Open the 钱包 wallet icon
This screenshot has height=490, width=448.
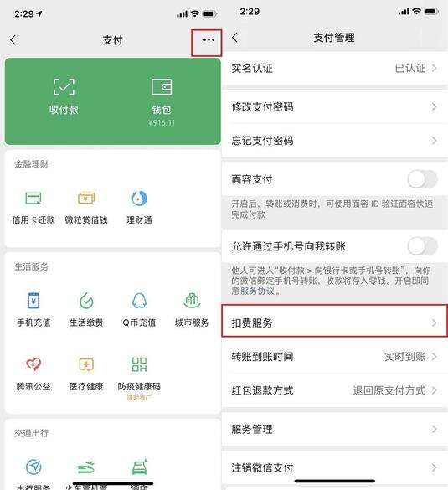click(x=162, y=87)
